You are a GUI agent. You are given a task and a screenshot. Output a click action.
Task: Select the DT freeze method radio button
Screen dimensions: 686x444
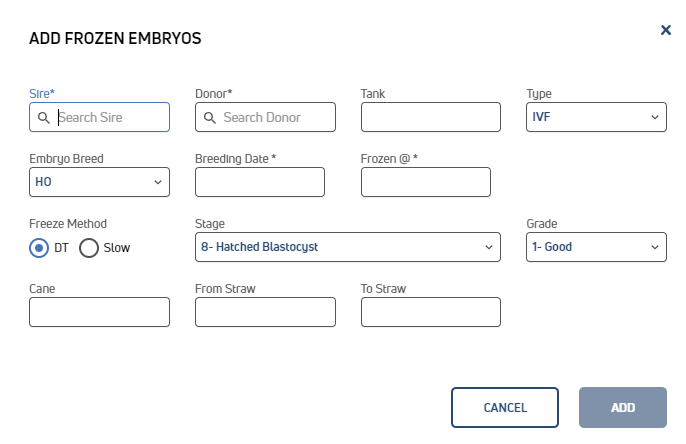[39, 248]
